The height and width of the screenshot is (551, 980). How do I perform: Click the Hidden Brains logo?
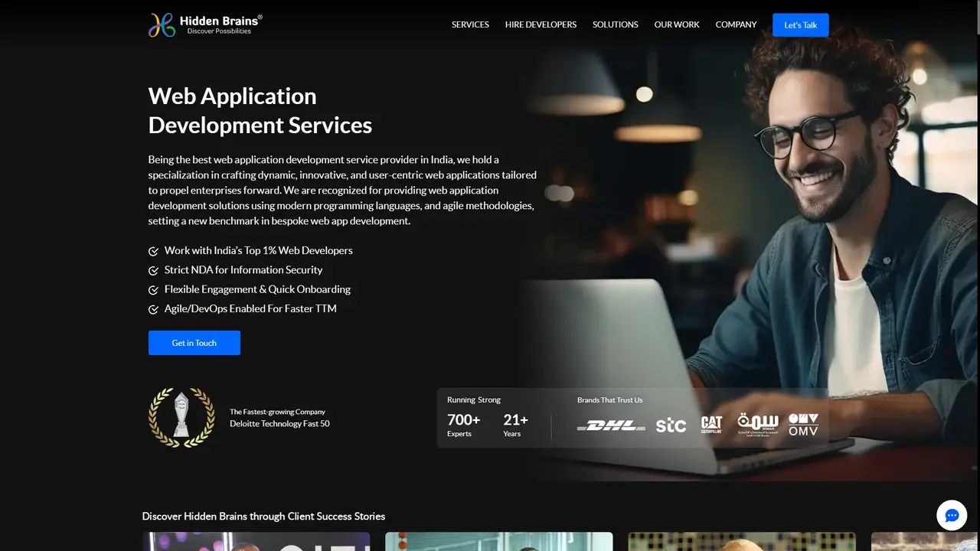point(205,24)
